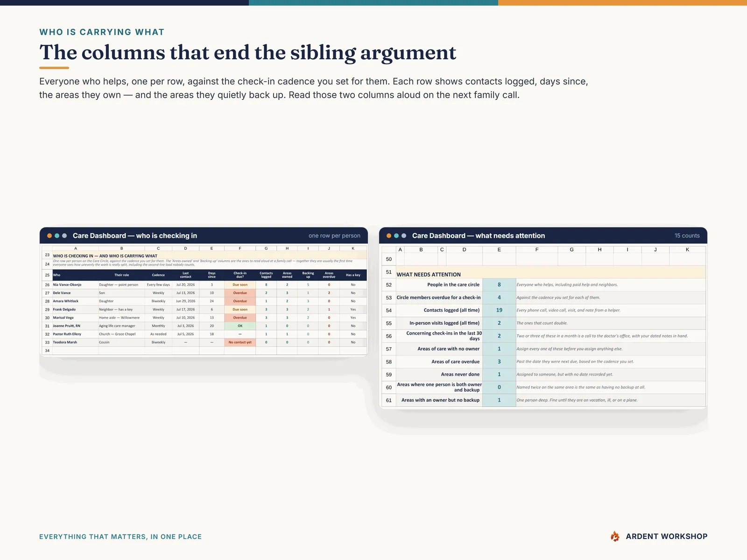
Task: Select the 'Cadence' column header cell
Action: (x=158, y=275)
